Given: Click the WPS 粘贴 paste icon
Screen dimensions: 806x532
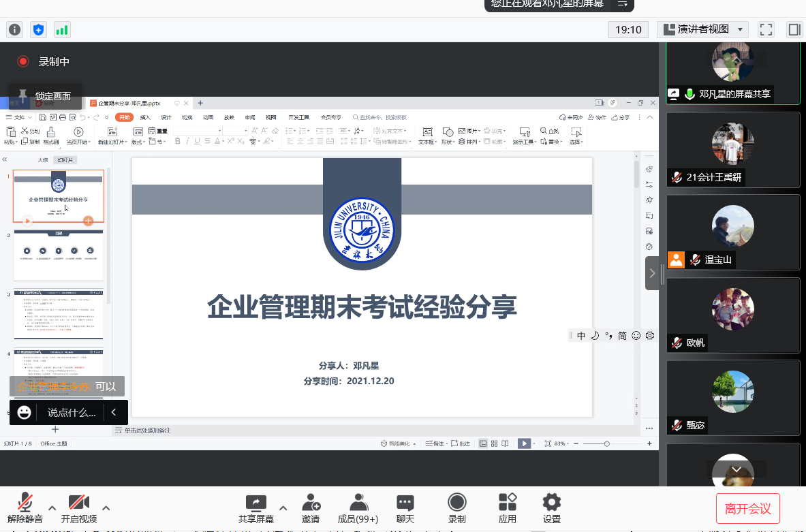Looking at the screenshot, I should coord(10,133).
